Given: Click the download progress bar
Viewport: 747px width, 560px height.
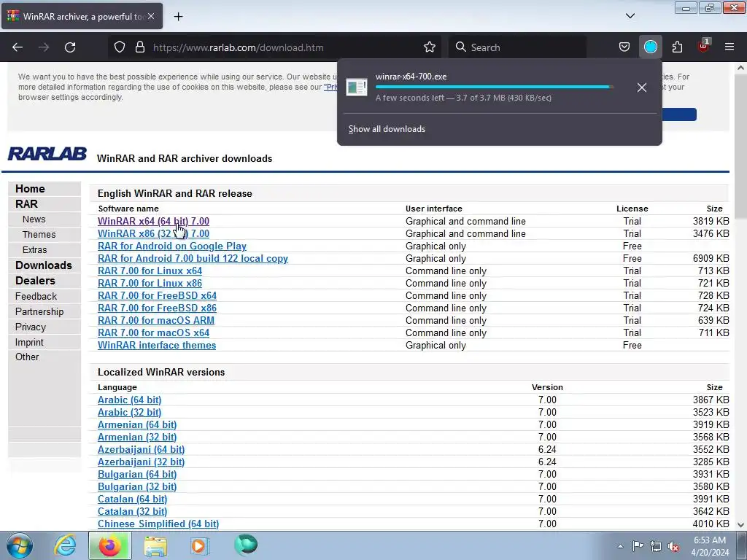Looking at the screenshot, I should (x=494, y=87).
